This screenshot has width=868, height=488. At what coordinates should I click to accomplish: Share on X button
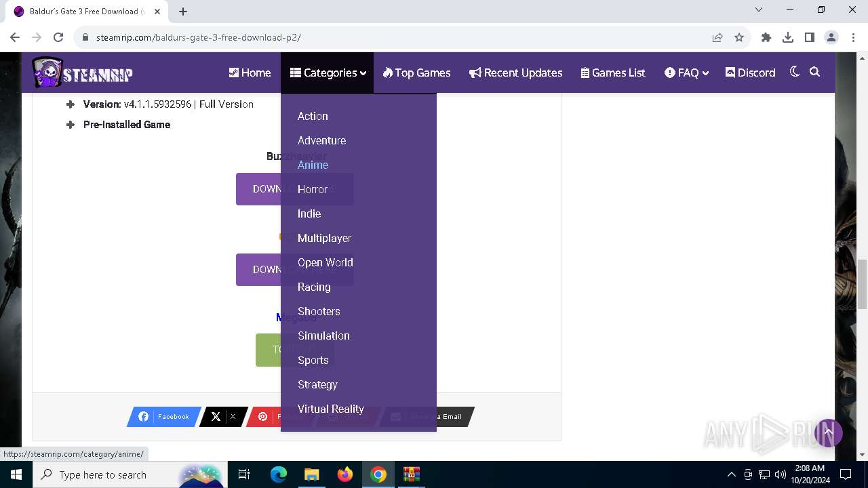(223, 417)
